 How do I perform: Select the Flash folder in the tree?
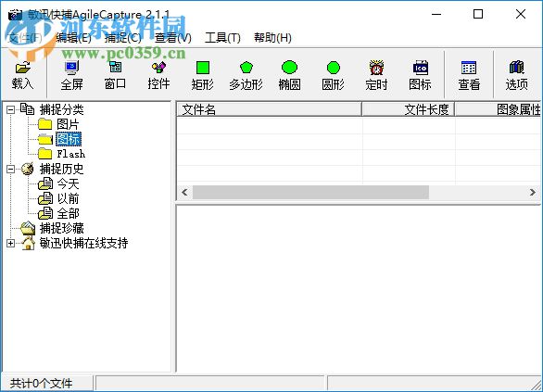[71, 154]
